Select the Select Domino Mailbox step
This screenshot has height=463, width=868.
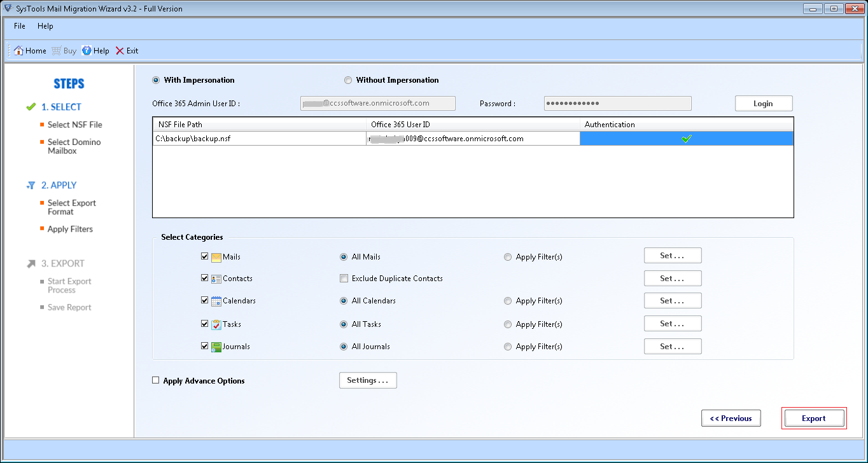click(x=74, y=147)
